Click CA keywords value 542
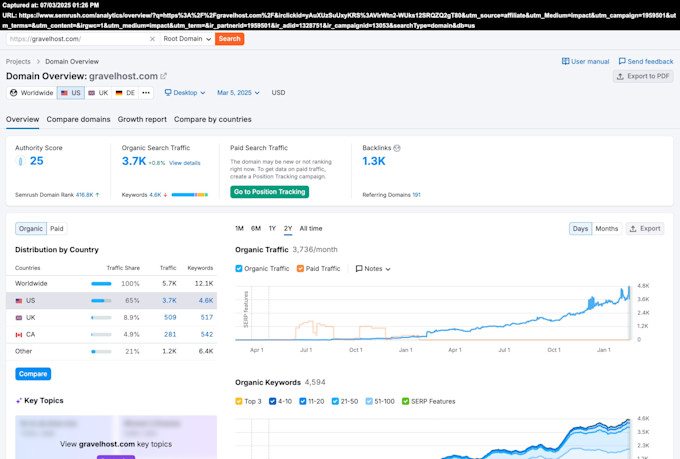This screenshot has height=459, width=680. point(206,334)
